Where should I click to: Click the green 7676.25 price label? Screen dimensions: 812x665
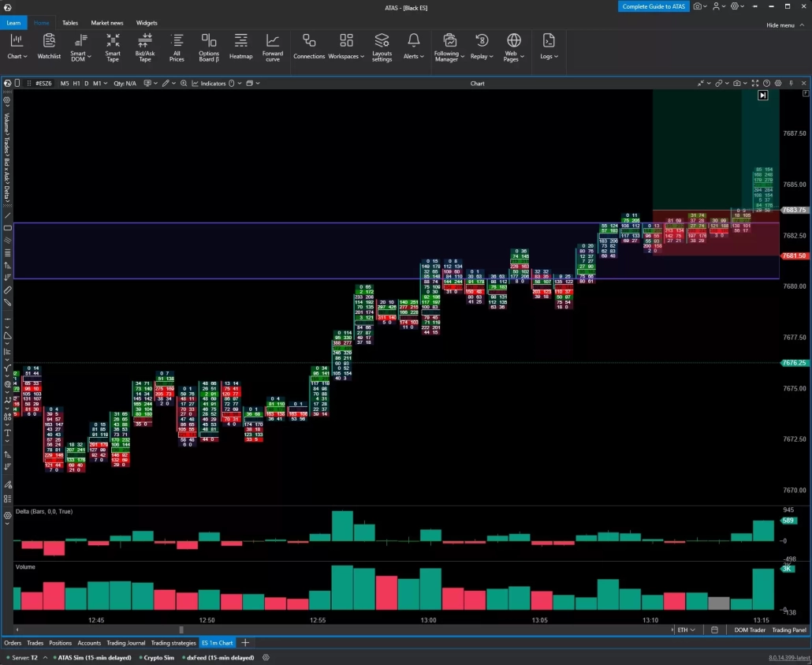[x=794, y=363]
